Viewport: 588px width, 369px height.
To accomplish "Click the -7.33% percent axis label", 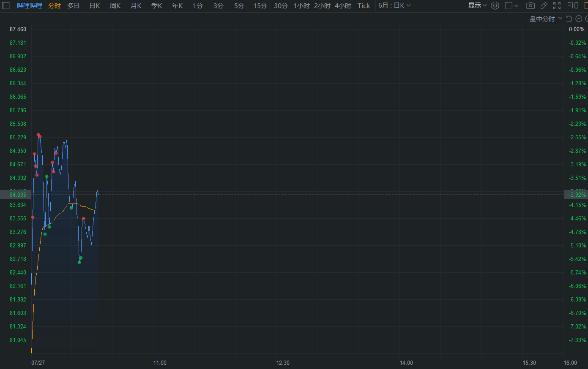I will tap(577, 340).
